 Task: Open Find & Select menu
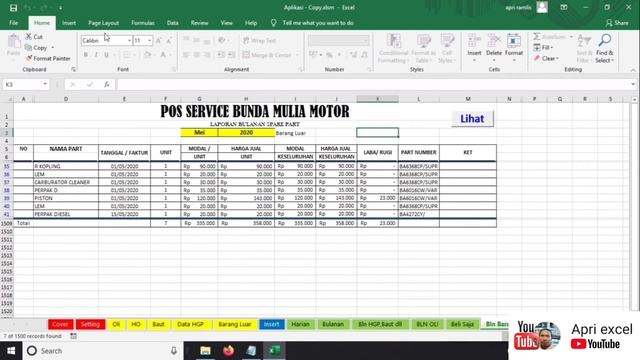604,49
